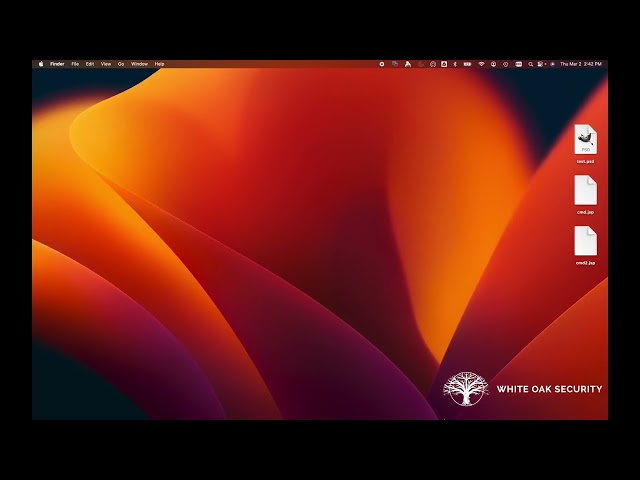Click the user account circle icon in menu bar
Viewport: 640px width, 480px height.
493,64
